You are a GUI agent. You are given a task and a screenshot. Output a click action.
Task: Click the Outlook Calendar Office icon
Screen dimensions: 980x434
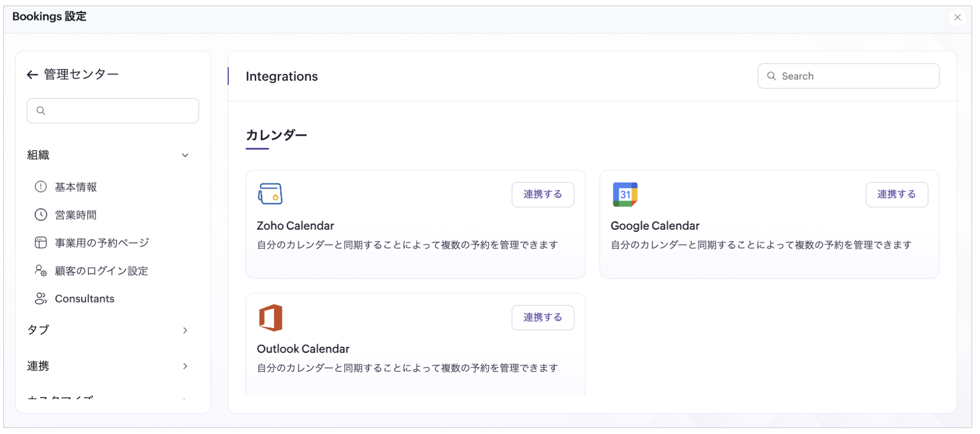click(270, 318)
